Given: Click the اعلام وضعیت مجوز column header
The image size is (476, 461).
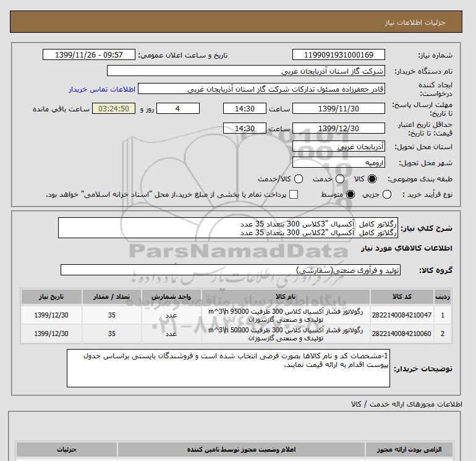Looking at the screenshot, I should click(x=241, y=449).
